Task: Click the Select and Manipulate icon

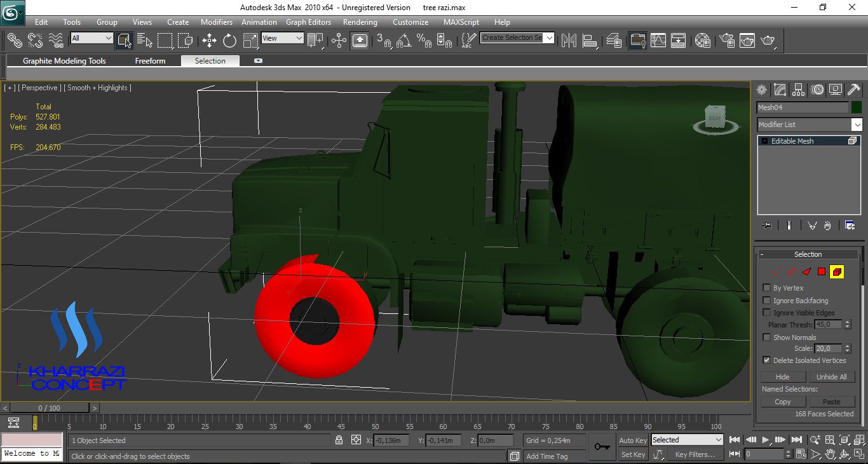Action: (339, 41)
